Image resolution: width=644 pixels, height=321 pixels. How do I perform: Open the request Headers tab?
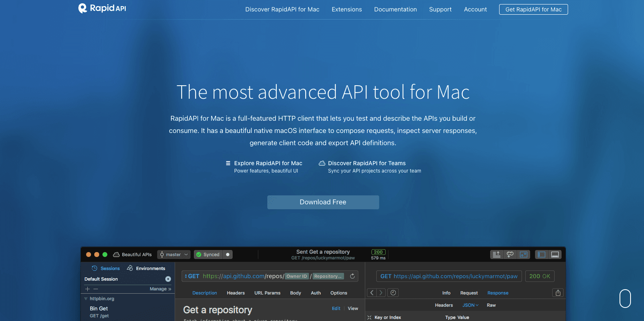[x=236, y=293]
